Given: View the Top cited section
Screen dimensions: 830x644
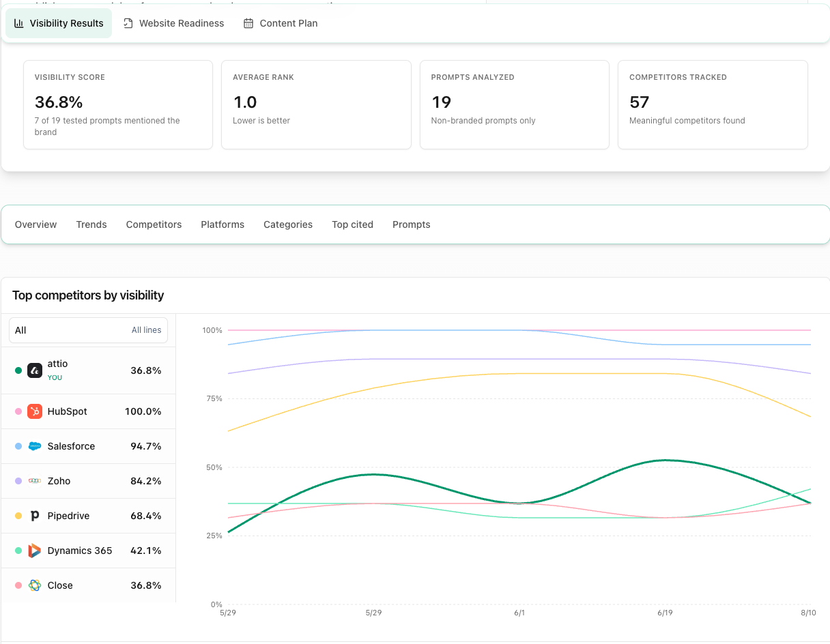Looking at the screenshot, I should (x=352, y=224).
